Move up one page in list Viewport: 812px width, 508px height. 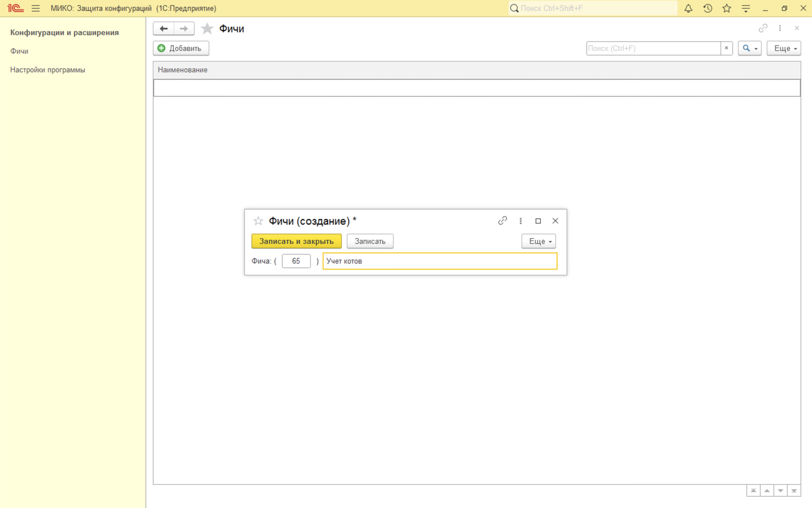tap(767, 491)
